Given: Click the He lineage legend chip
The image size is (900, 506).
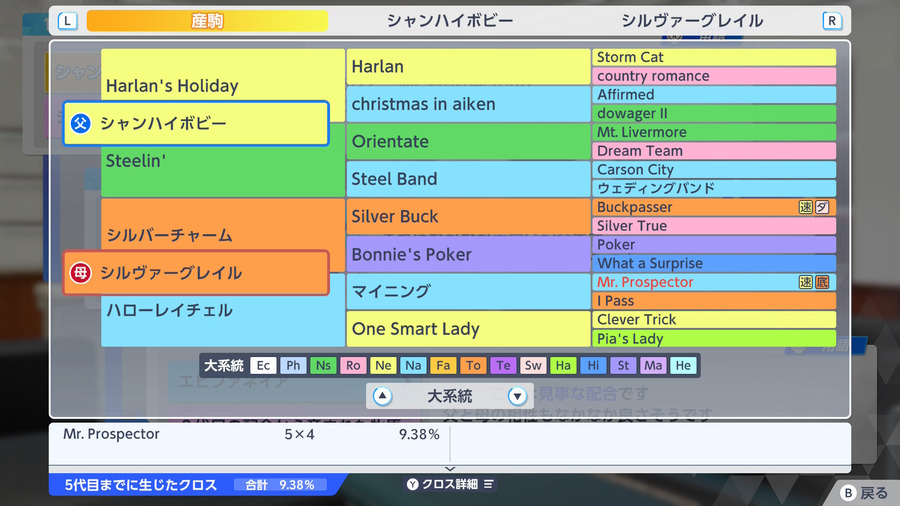Looking at the screenshot, I should tap(683, 365).
